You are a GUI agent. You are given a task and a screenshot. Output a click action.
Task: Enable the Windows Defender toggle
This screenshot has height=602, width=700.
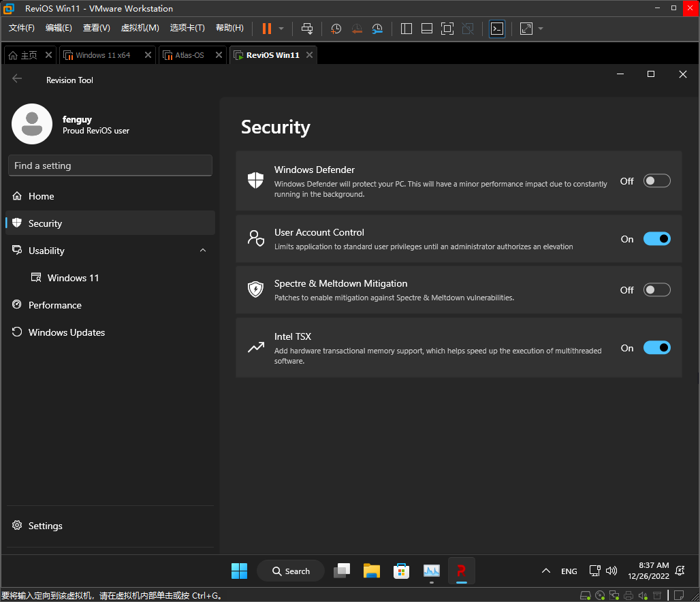657,181
